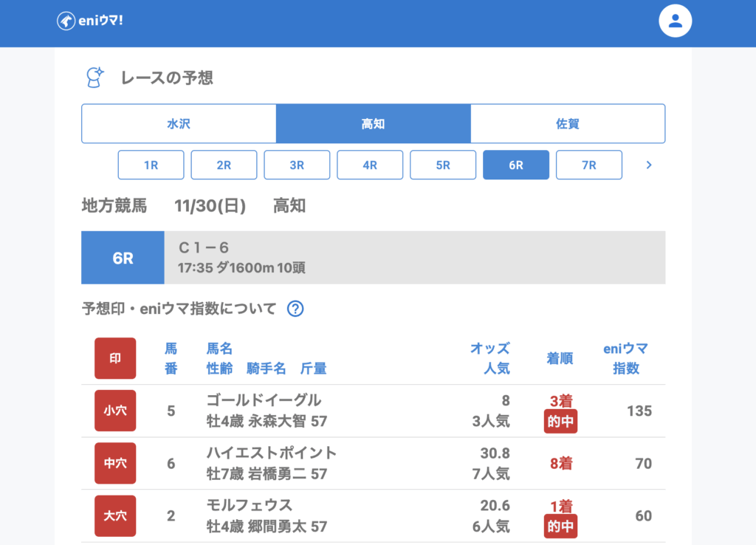
Task: Click the 大穴 mark badge
Action: click(x=115, y=515)
